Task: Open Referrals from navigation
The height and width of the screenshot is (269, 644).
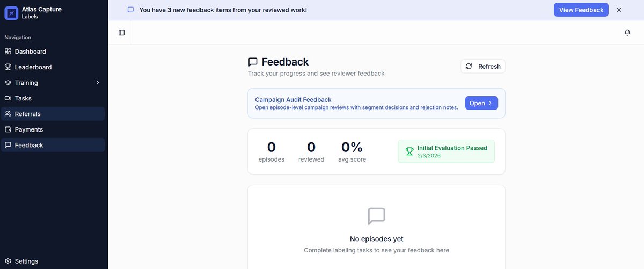Action: [53, 114]
